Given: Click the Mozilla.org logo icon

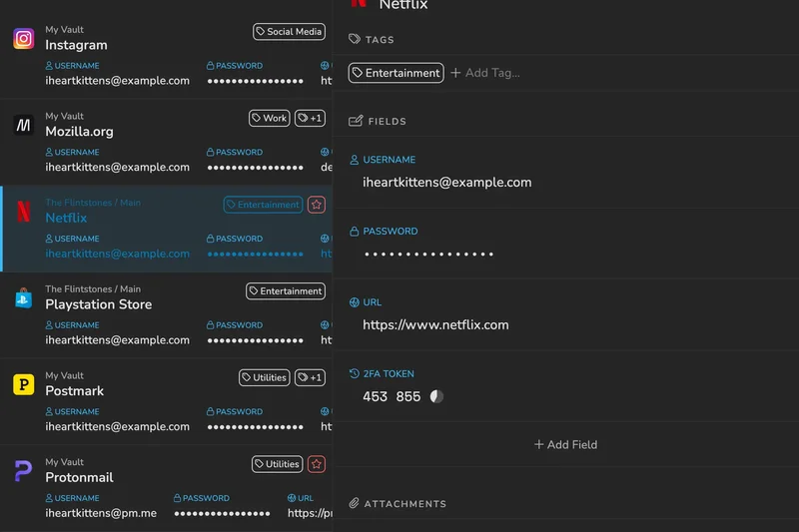Looking at the screenshot, I should pos(23,125).
